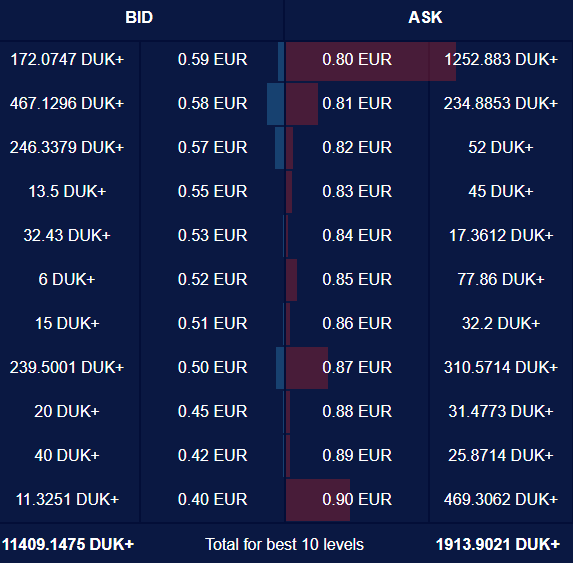
Task: Select the 0.40 EUR bid price
Action: [212, 499]
